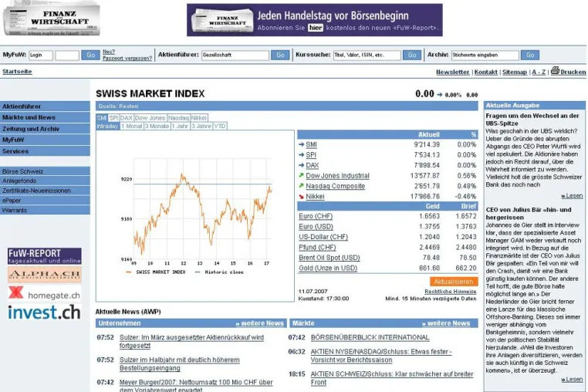This screenshot has height=392, width=588.
Task: Open Zertifikate-Neuemissionen submenu item
Action: tap(45, 191)
